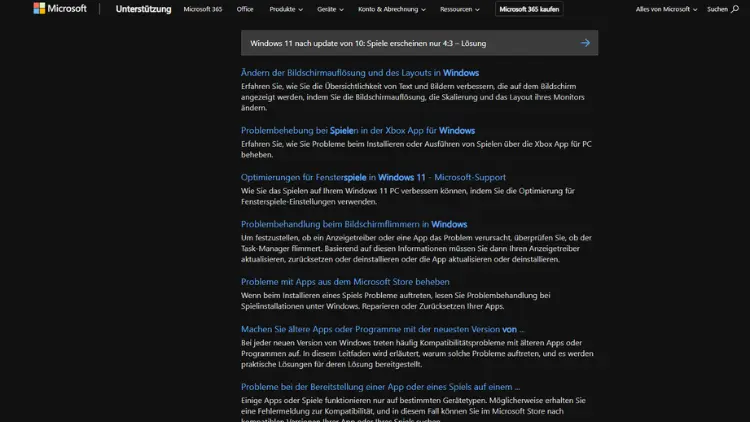Expand Alles von Microsoft dropdown
Screen dimensions: 750x422
click(x=666, y=9)
